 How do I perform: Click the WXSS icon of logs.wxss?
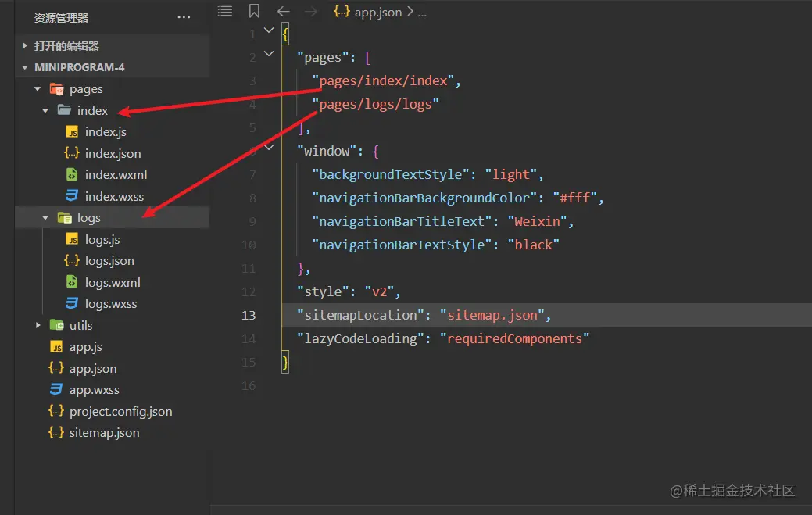(x=71, y=303)
